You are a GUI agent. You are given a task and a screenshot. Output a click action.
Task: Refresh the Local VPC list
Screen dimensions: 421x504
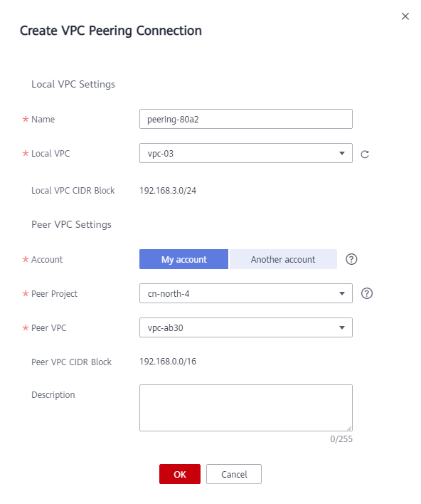[x=365, y=154]
